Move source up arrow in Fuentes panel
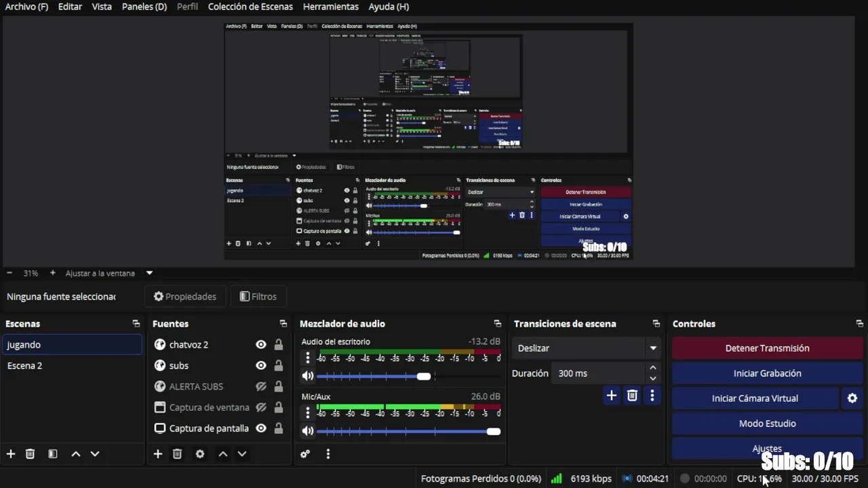The height and width of the screenshot is (488, 868). point(223,454)
